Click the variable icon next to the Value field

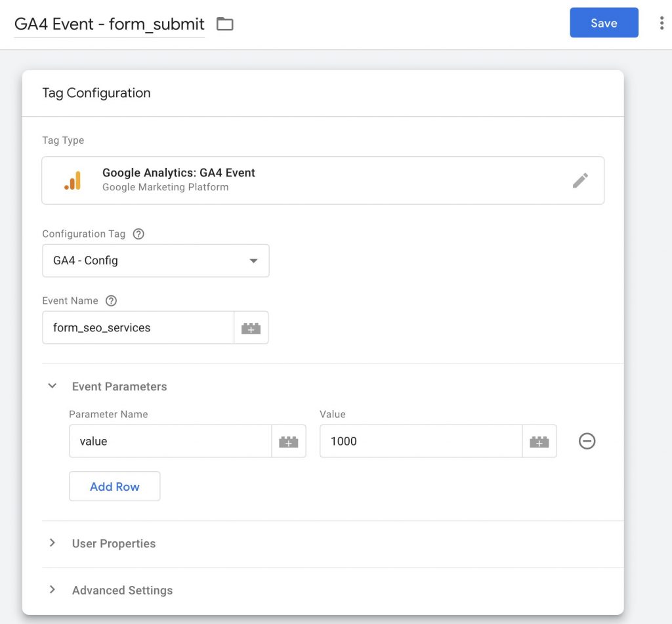(x=539, y=441)
